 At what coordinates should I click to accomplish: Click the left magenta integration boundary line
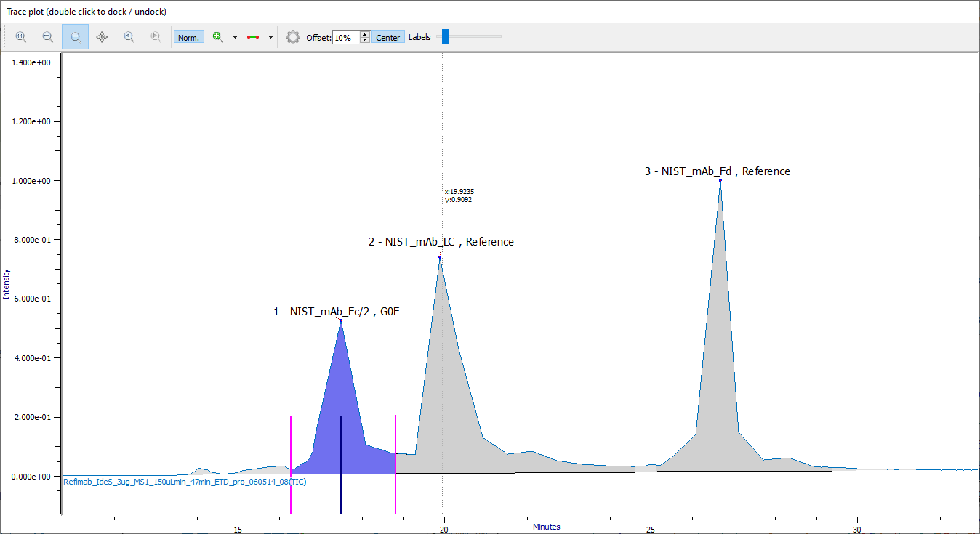point(291,465)
